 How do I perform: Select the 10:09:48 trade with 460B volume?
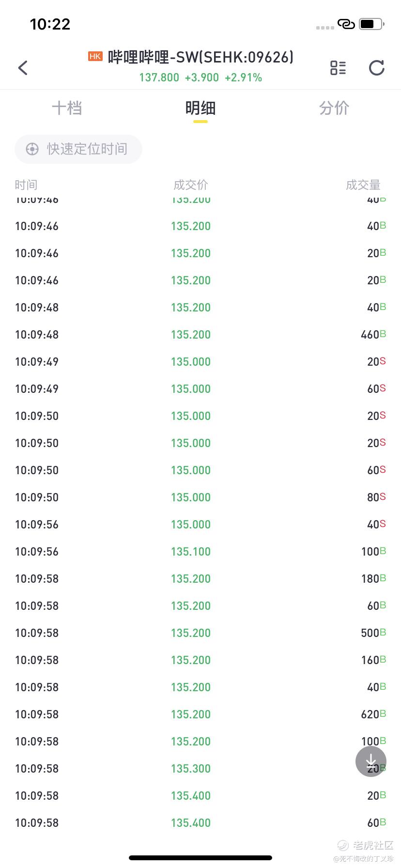pyautogui.click(x=200, y=334)
